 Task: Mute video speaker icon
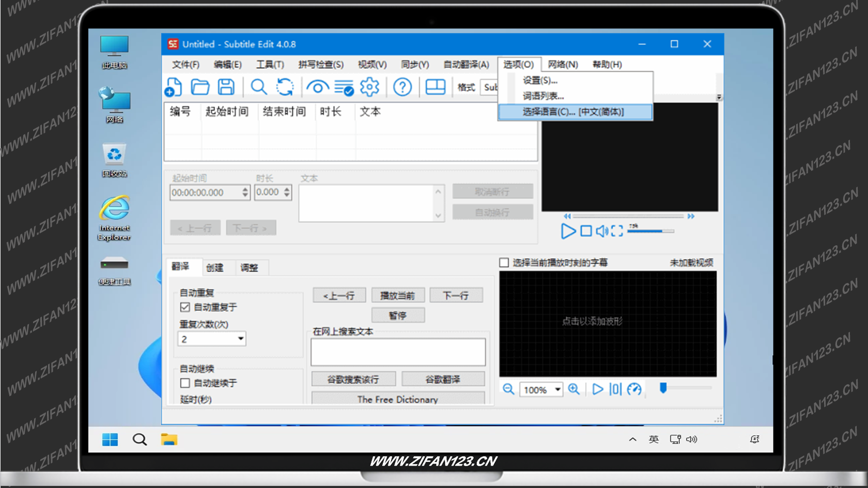tap(602, 231)
